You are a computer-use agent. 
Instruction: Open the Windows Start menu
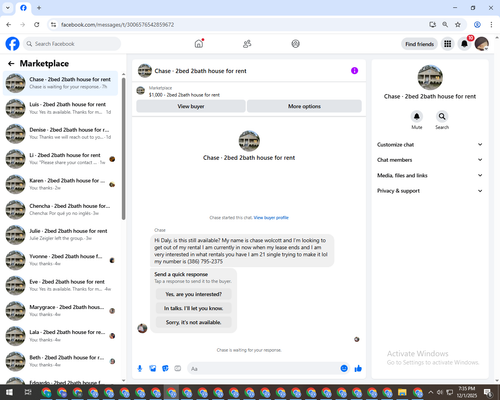9,392
